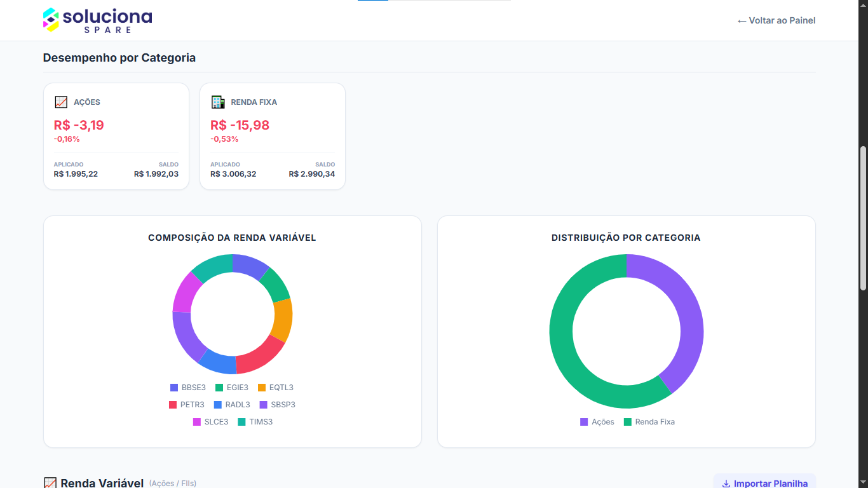Click the Ações chart icon
868x488 pixels.
pyautogui.click(x=61, y=102)
